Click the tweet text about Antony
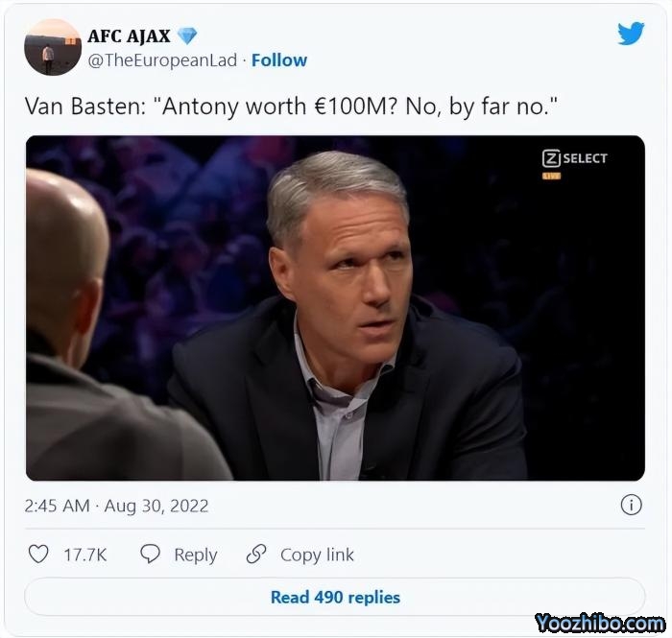Image resolution: width=672 pixels, height=638 pixels. 292,106
